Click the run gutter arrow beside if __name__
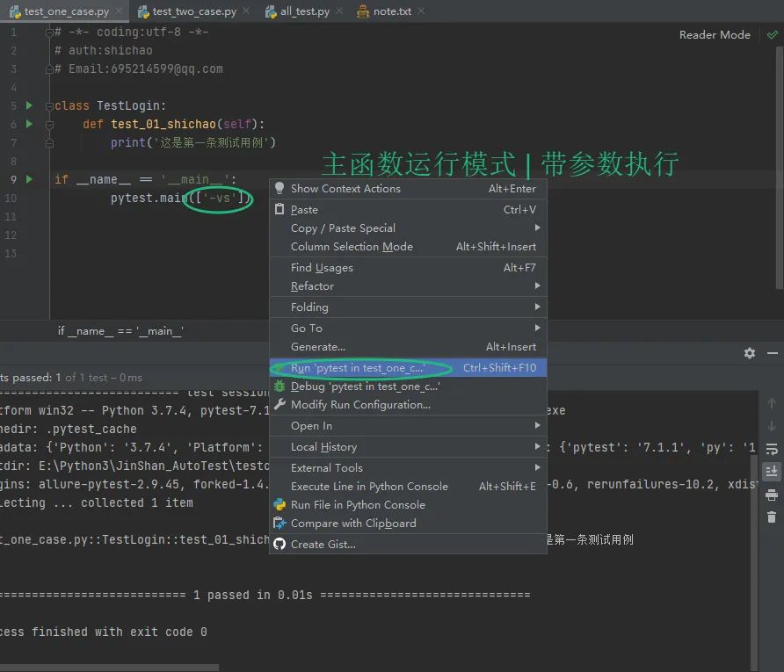Image resolution: width=784 pixels, height=672 pixels. 30,179
